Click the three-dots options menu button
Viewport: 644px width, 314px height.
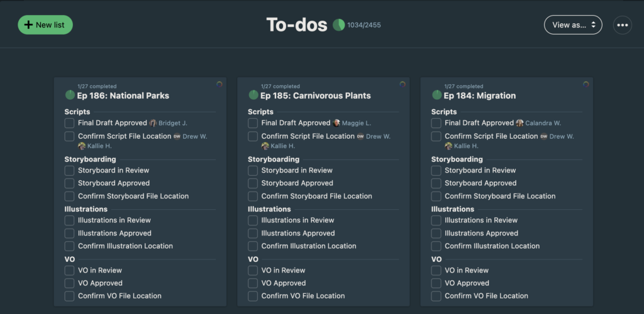click(623, 25)
